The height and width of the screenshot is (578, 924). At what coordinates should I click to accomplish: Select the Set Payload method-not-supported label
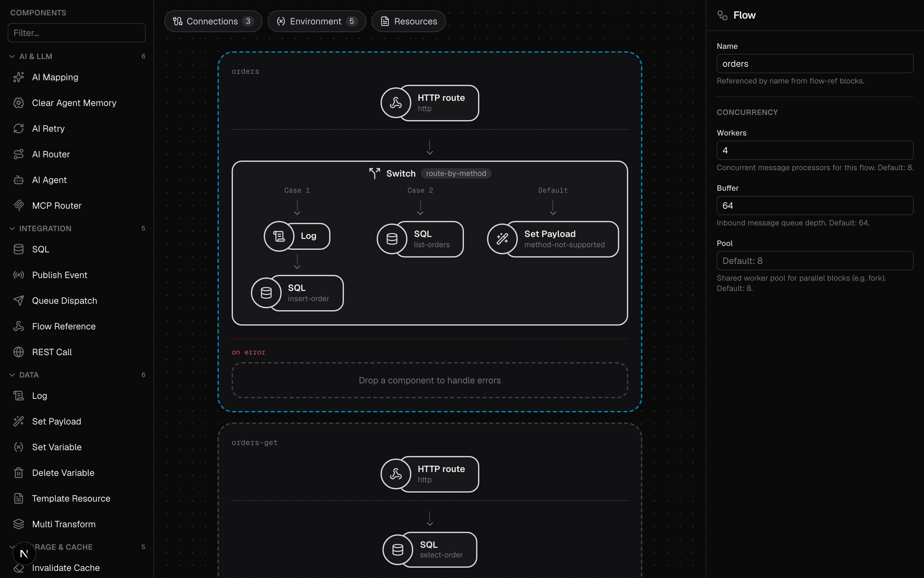pyautogui.click(x=564, y=239)
